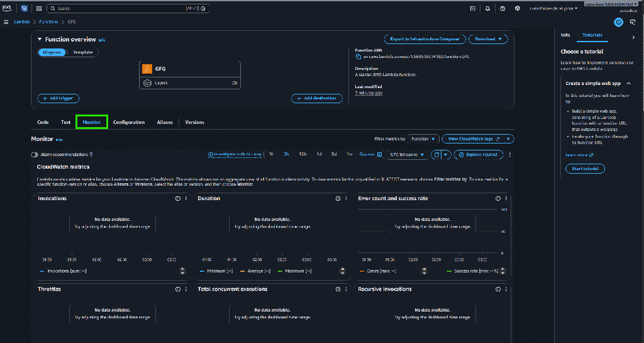Viewport: 644px width, 343px height.
Task: Switch to the Test tab
Action: [65, 123]
